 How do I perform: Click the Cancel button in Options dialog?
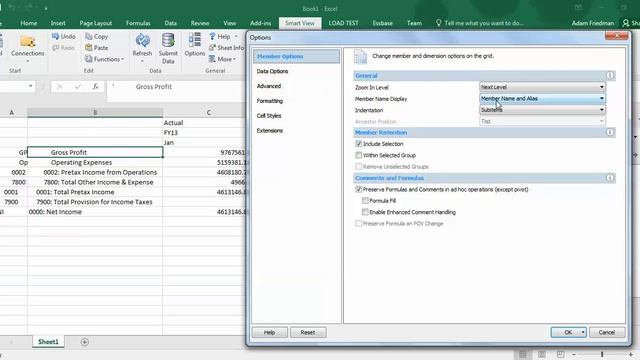pyautogui.click(x=607, y=332)
